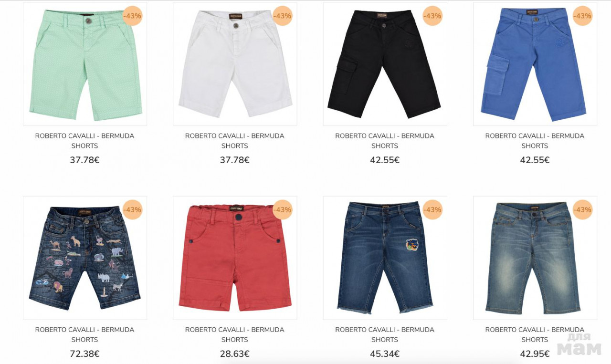611x364 pixels.
Task: Click the -43% badge on green shorts
Action: pyautogui.click(x=132, y=16)
